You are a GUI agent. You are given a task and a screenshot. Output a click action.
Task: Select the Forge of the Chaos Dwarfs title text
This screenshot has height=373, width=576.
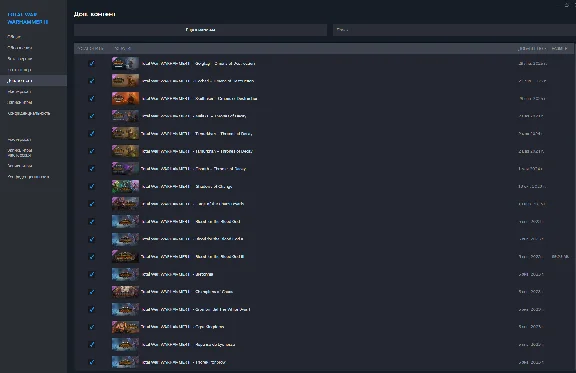coord(193,204)
